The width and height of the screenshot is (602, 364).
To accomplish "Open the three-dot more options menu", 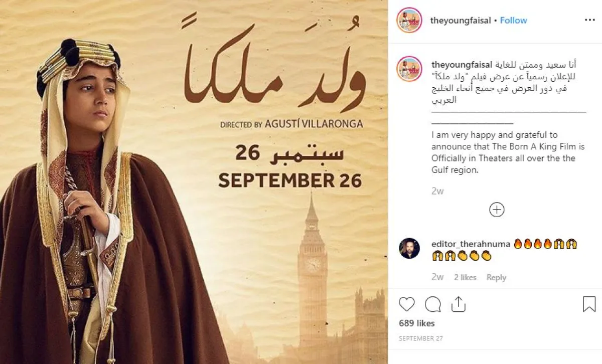I will 589,20.
